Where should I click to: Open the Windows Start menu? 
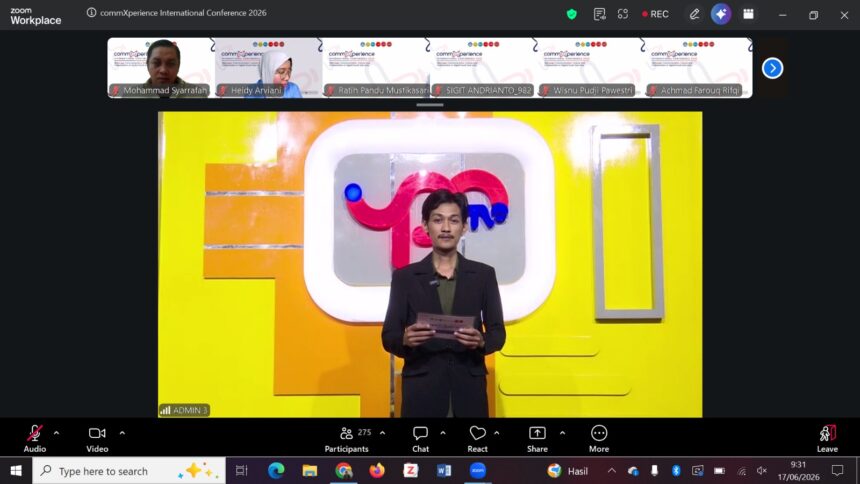pyautogui.click(x=16, y=471)
